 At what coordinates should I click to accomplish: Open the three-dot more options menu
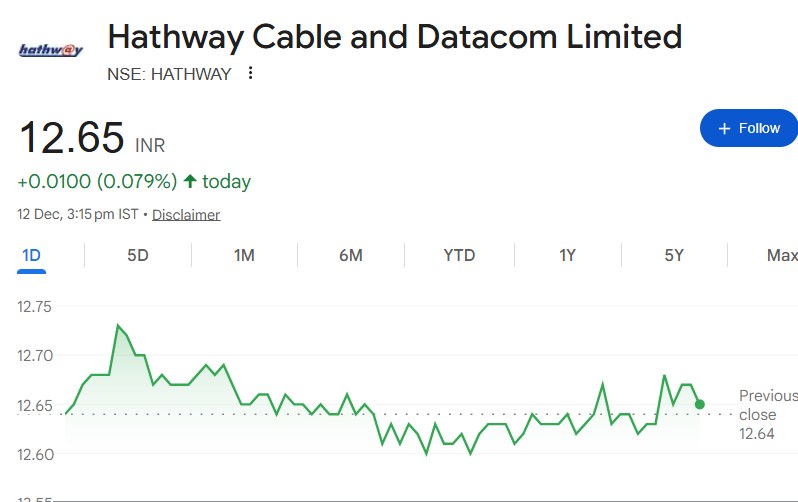(x=250, y=73)
